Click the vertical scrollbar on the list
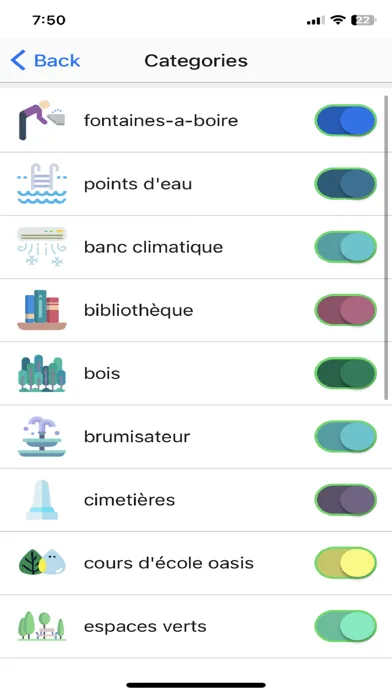This screenshot has height=696, width=392. (x=386, y=247)
